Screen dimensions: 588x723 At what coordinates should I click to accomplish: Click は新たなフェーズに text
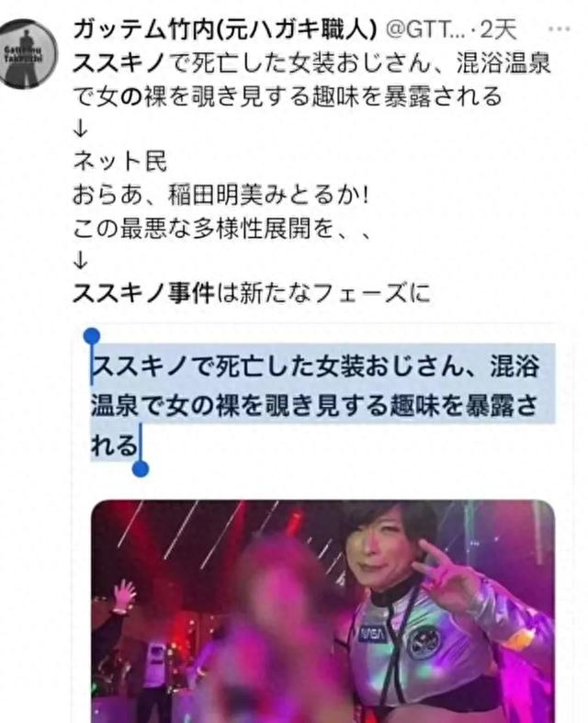(322, 293)
